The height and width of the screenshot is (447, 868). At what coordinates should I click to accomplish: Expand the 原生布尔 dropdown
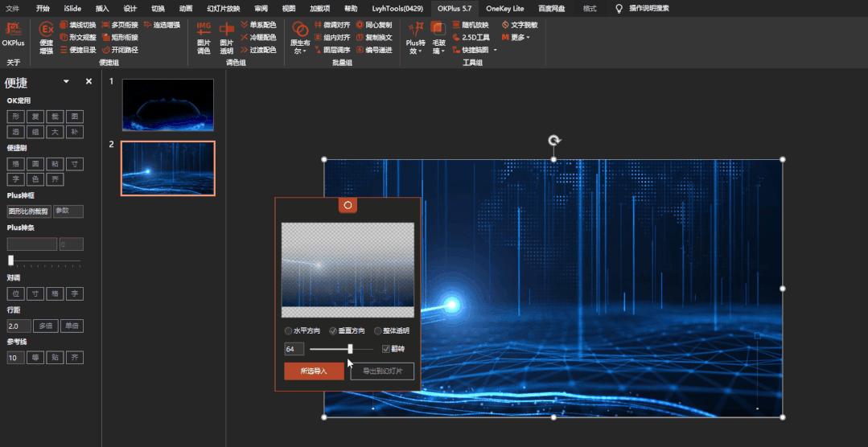click(300, 51)
